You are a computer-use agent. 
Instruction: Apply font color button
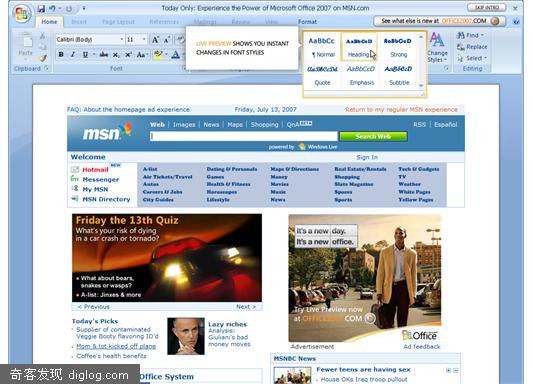click(x=175, y=54)
